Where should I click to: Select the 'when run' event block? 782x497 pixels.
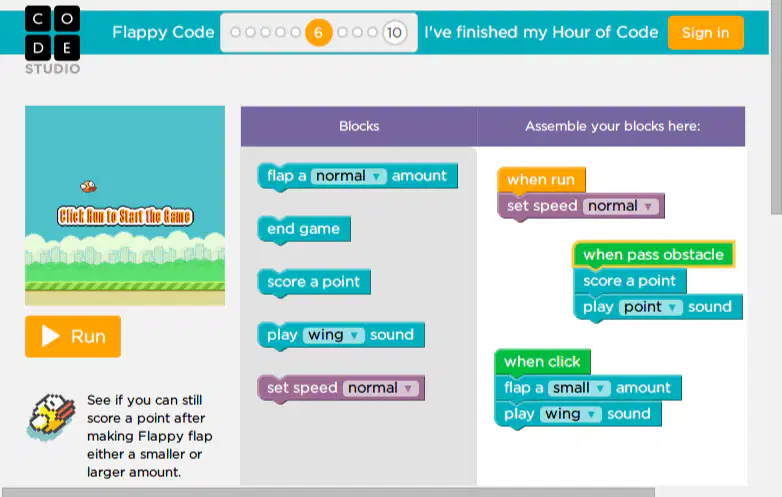[541, 179]
